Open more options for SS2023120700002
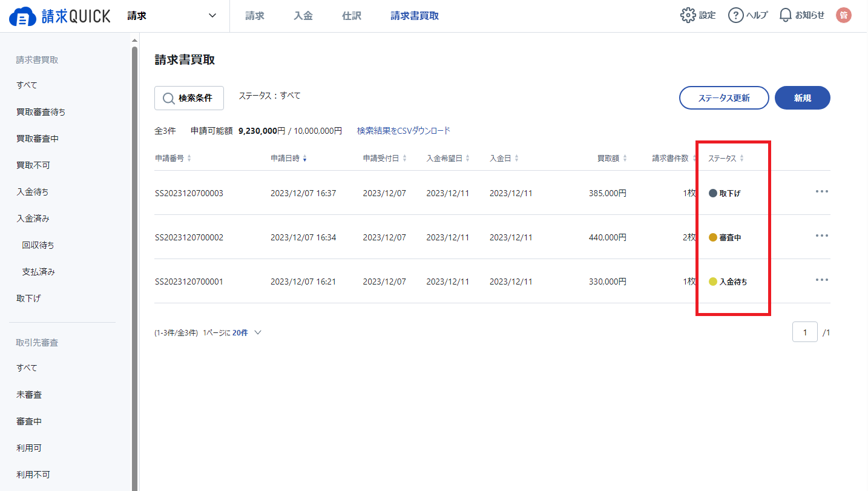 (x=821, y=236)
